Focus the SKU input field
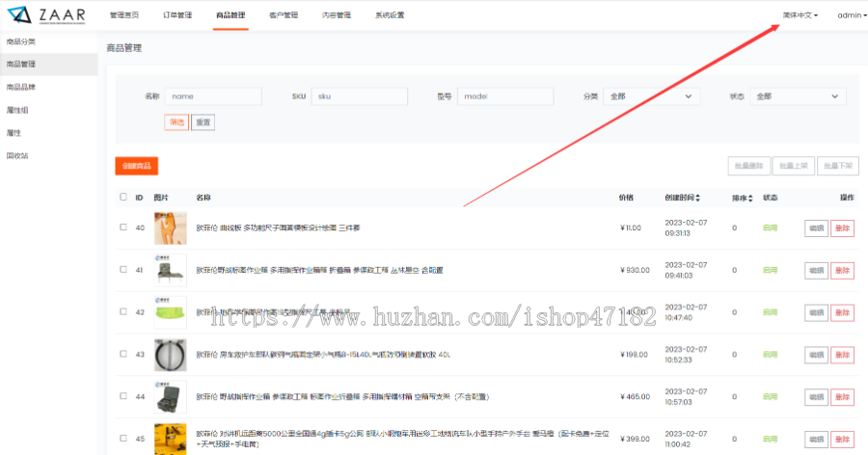 pos(360,96)
